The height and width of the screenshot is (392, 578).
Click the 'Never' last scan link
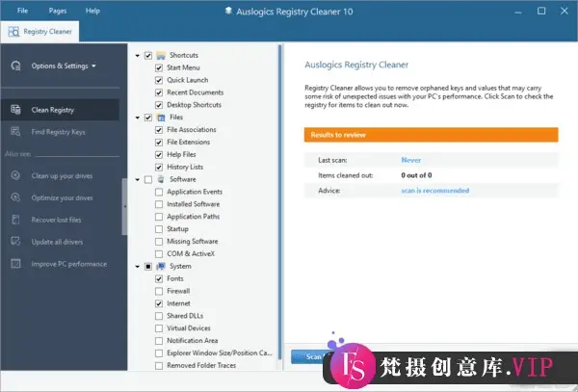tap(411, 160)
